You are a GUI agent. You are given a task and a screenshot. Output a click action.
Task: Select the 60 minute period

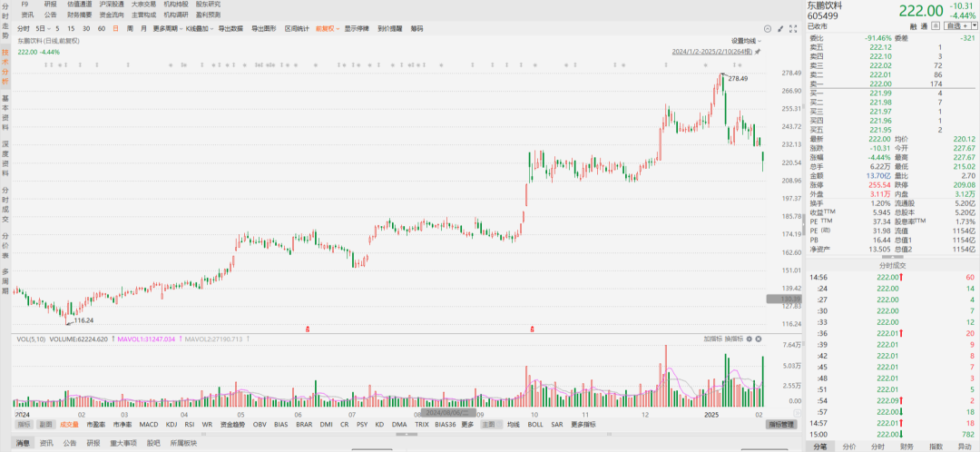pyautogui.click(x=102, y=29)
